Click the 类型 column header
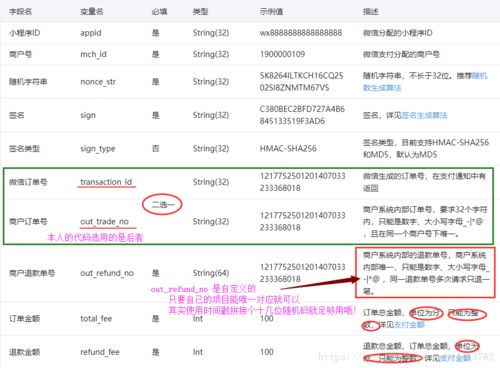Viewport: 500px width, 368px height. pos(200,12)
